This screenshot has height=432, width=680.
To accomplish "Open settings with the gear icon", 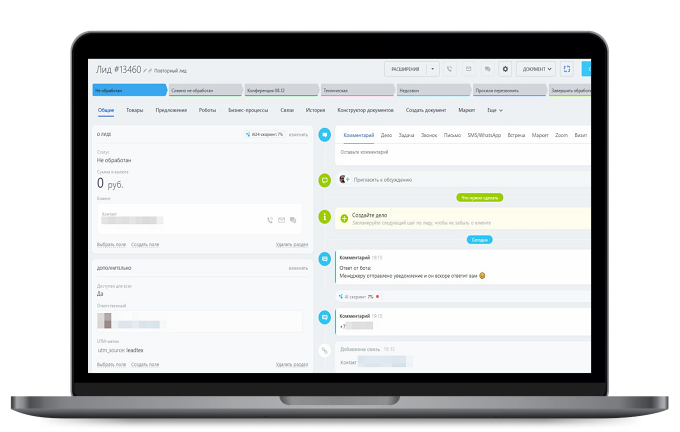I will pyautogui.click(x=505, y=69).
